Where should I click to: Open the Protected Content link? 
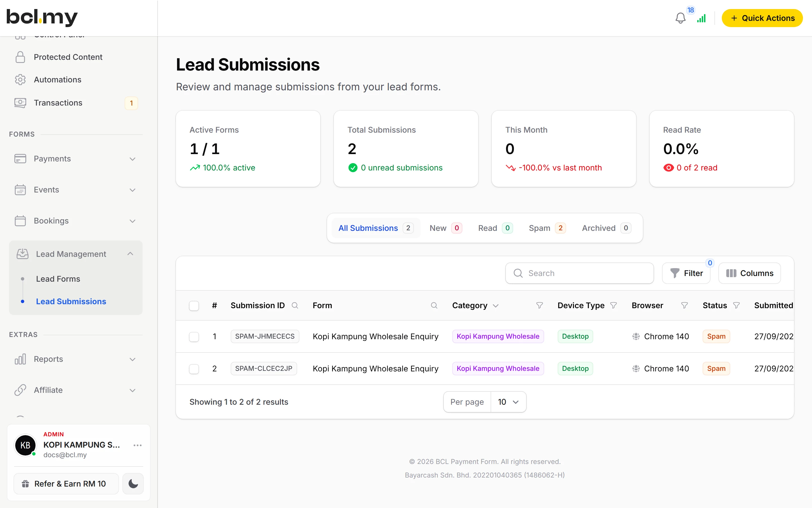click(68, 57)
